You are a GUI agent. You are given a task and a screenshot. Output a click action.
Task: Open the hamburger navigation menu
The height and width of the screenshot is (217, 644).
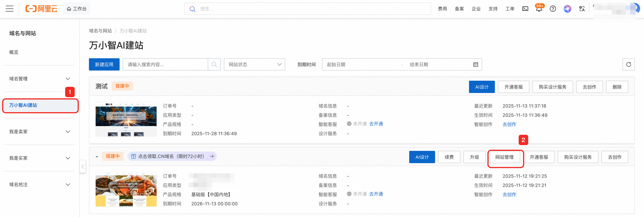click(10, 9)
